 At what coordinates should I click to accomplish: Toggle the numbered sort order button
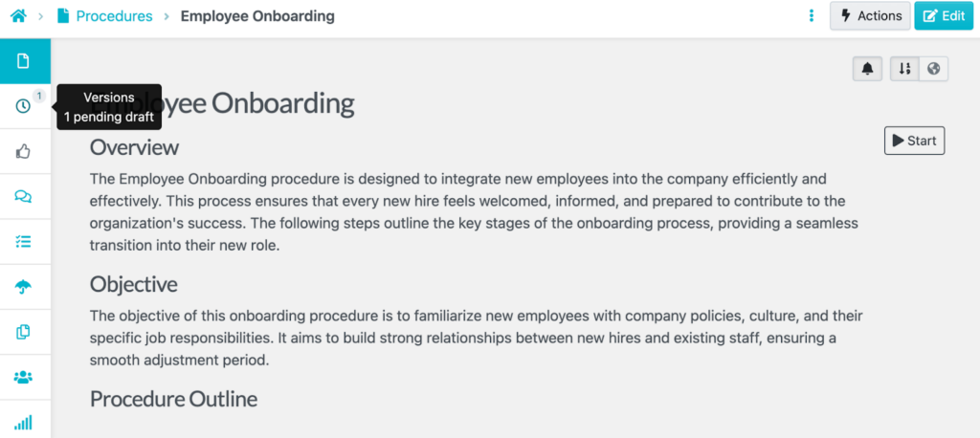tap(904, 69)
